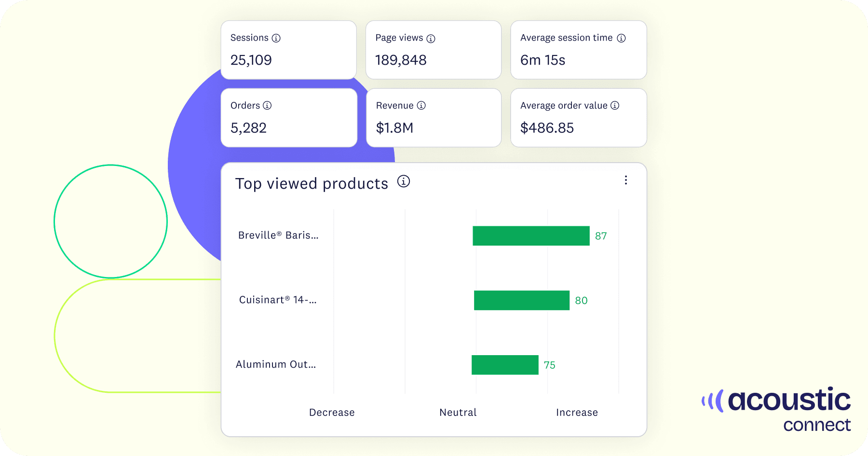Image resolution: width=868 pixels, height=456 pixels.
Task: Click the Page views info icon
Action: tap(431, 39)
